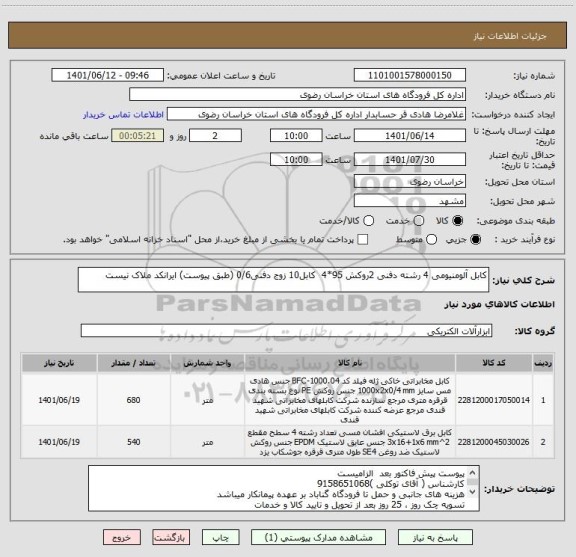Click the متر unit cell in row 1
Screen dimensions: 576x557
point(208,400)
